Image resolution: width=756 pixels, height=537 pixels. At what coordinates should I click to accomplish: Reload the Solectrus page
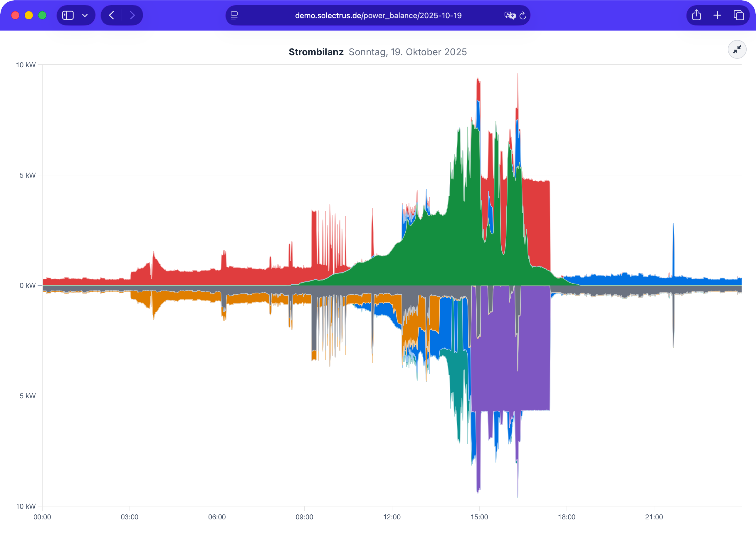[x=523, y=16]
